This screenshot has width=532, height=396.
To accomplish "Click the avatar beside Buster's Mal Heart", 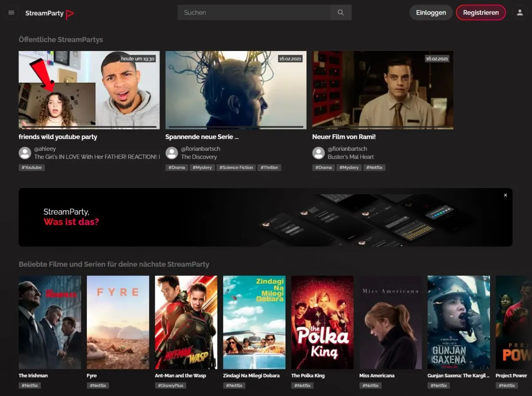I will tap(318, 153).
